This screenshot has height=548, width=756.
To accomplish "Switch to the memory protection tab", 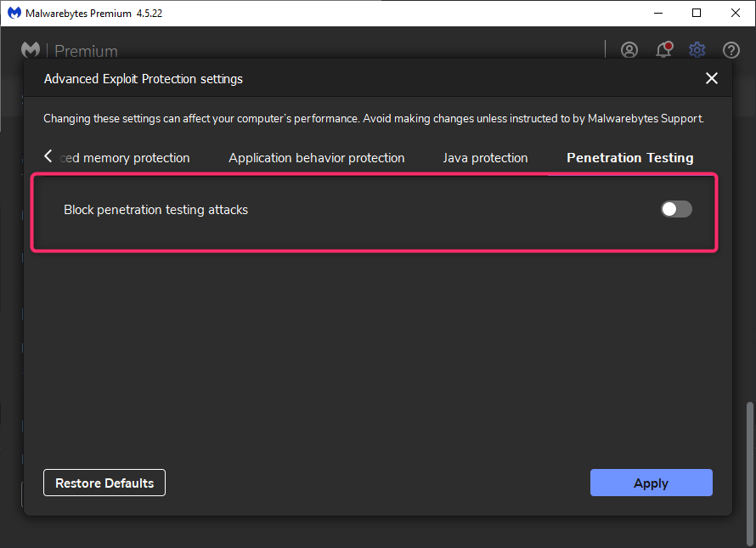I will (x=125, y=158).
